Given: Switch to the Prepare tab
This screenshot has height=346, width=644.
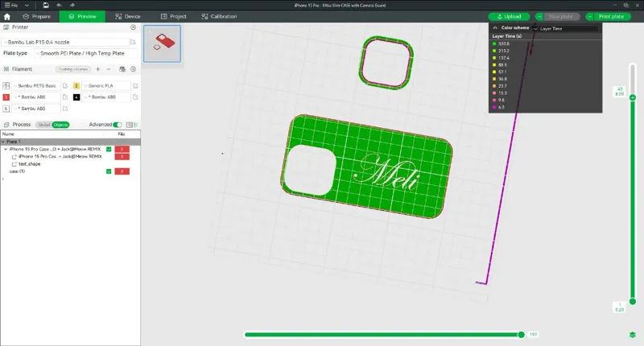Looking at the screenshot, I should point(37,17).
